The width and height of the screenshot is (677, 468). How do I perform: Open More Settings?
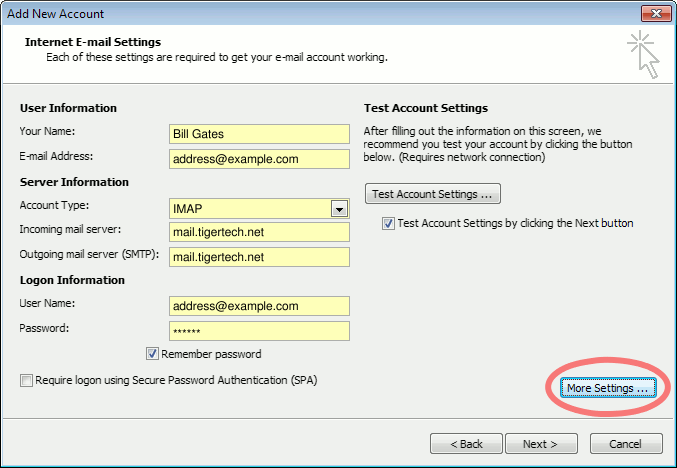607,388
